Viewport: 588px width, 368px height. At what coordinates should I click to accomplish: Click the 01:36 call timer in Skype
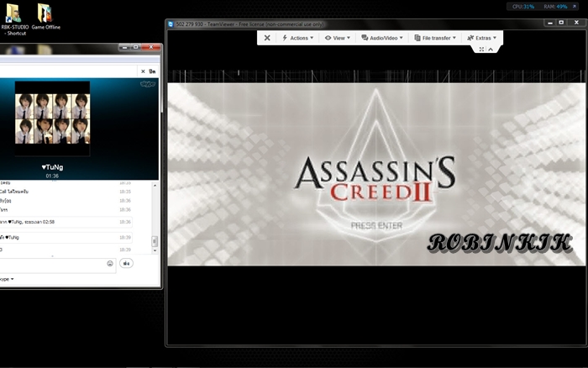point(52,176)
